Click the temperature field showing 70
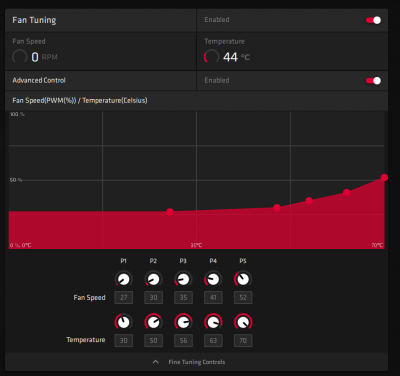Image resolution: width=400 pixels, height=376 pixels. click(243, 341)
